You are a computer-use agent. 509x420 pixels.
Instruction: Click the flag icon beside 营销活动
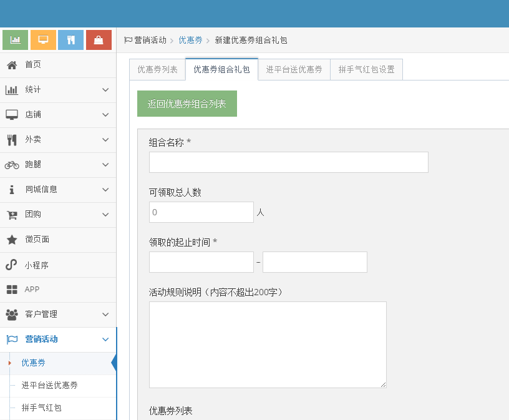tap(11, 339)
